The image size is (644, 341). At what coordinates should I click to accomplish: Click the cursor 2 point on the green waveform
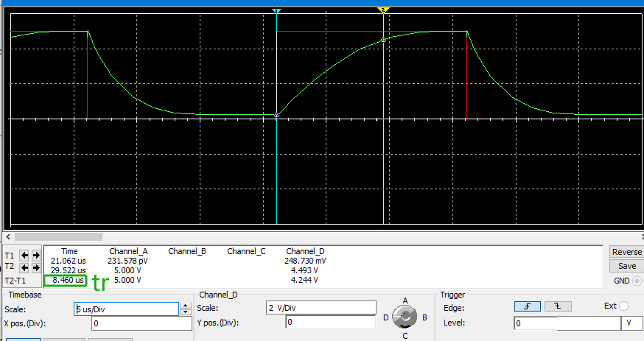tap(383, 40)
